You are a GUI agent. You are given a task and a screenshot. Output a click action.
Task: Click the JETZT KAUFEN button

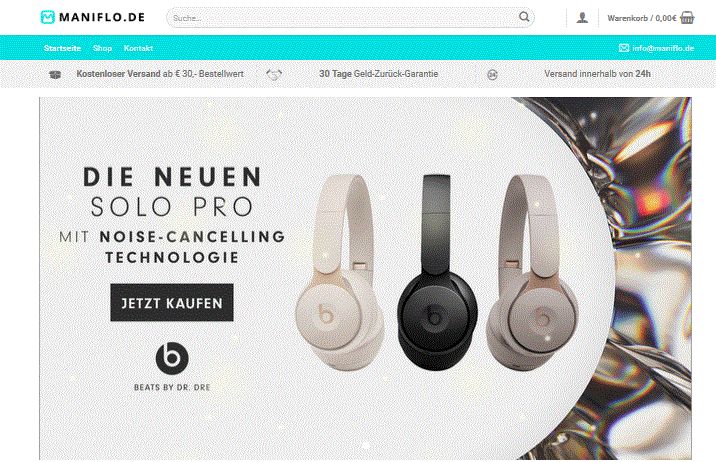pyautogui.click(x=172, y=303)
